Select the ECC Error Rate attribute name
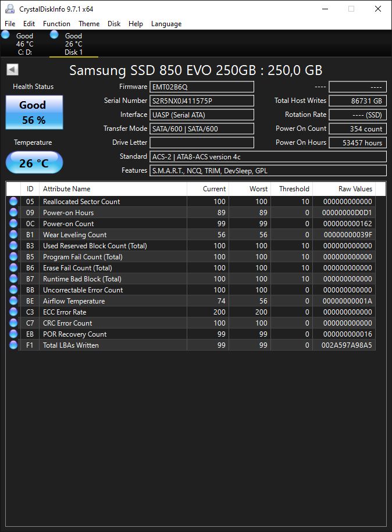The height and width of the screenshot is (532, 392). tap(65, 312)
